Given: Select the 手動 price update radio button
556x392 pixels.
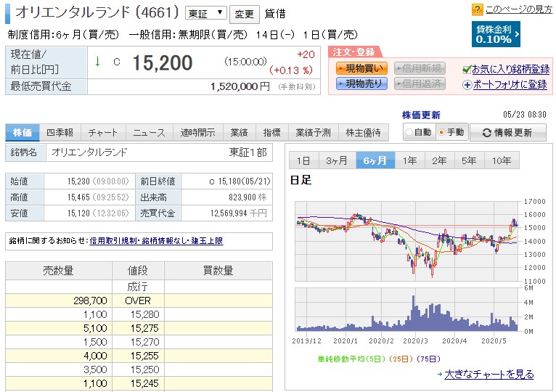Looking at the screenshot, I should (x=442, y=132).
